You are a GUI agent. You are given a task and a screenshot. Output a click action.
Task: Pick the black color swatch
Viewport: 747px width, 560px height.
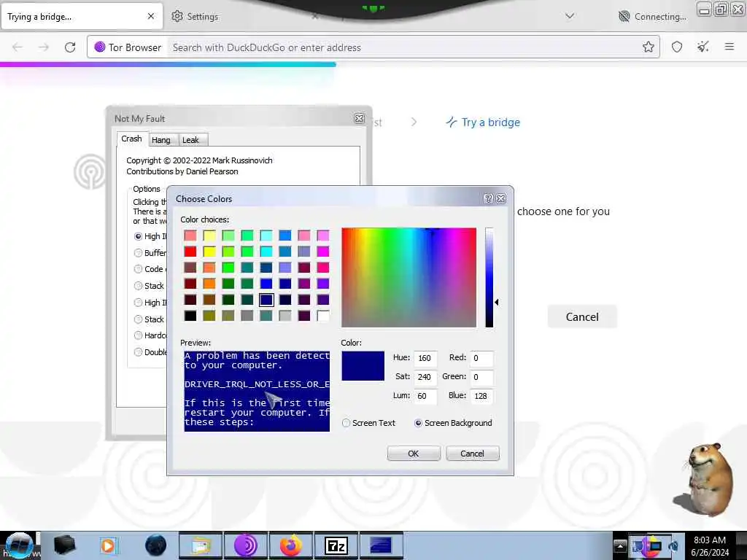click(x=190, y=316)
